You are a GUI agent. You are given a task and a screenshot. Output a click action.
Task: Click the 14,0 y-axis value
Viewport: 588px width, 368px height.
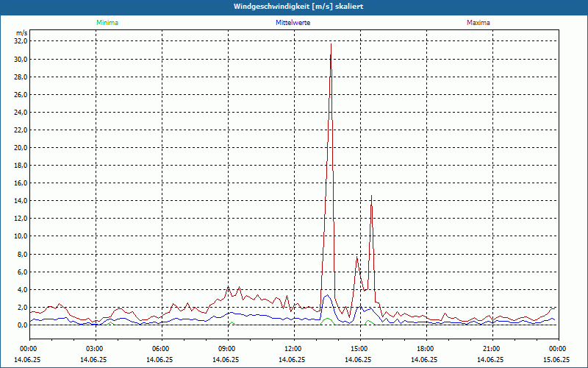(21, 200)
